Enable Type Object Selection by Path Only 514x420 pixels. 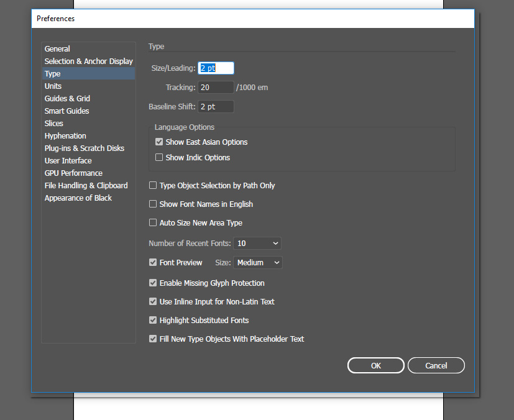point(153,185)
